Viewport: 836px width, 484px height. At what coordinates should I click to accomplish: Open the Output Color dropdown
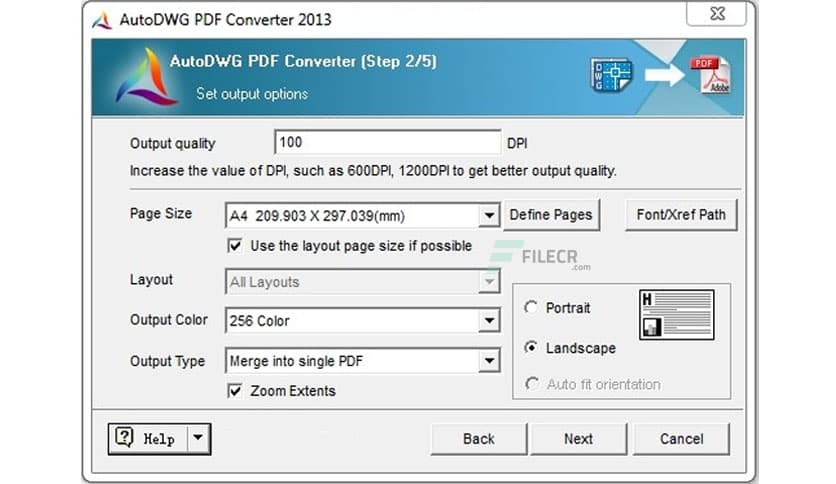pos(489,320)
